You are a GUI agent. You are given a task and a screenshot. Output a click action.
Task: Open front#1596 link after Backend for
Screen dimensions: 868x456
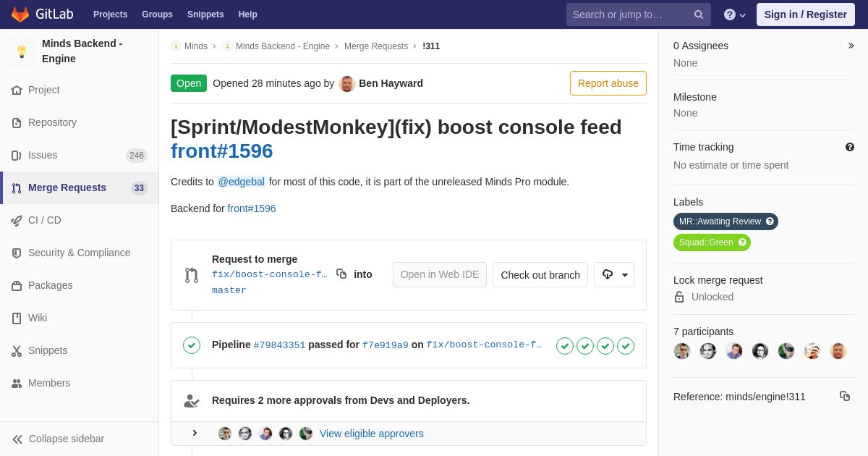click(252, 208)
